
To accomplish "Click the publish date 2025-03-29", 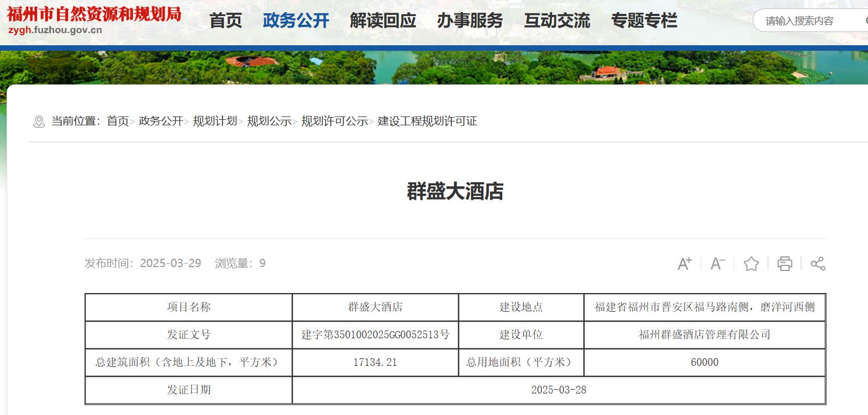I will tap(170, 263).
